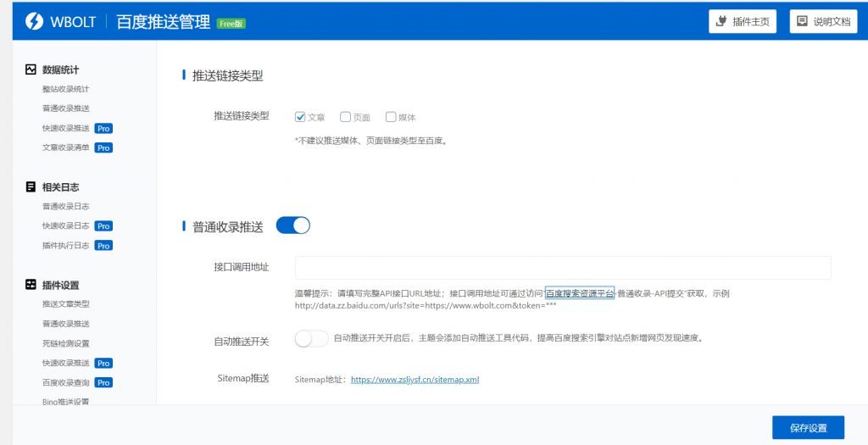Click the 说明文档 button
Viewport: 868px width, 445px height.
(823, 21)
